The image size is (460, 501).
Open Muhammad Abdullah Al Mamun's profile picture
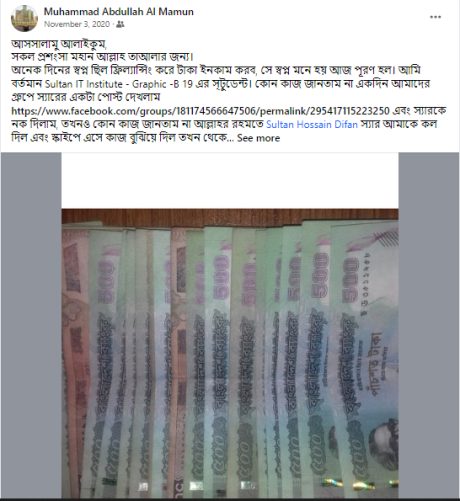(24, 18)
